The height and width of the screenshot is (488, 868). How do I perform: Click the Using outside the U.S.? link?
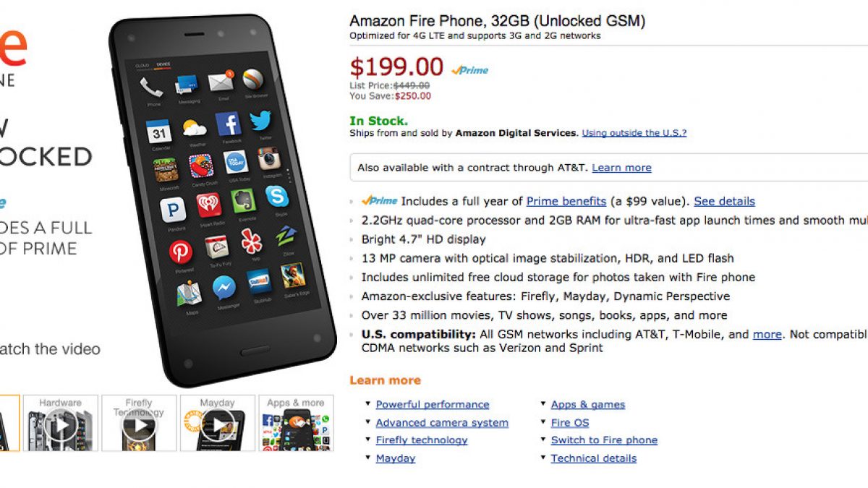634,133
